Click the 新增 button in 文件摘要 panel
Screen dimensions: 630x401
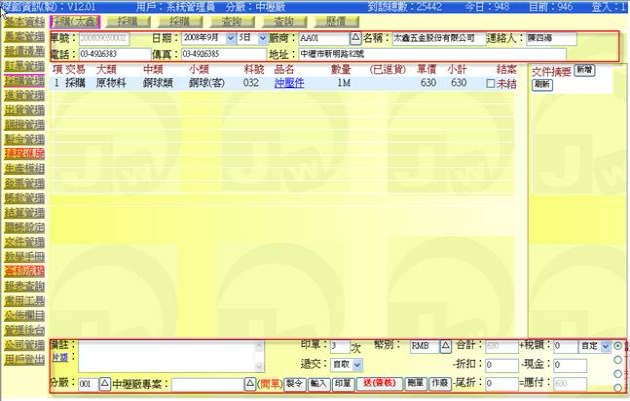tap(583, 71)
